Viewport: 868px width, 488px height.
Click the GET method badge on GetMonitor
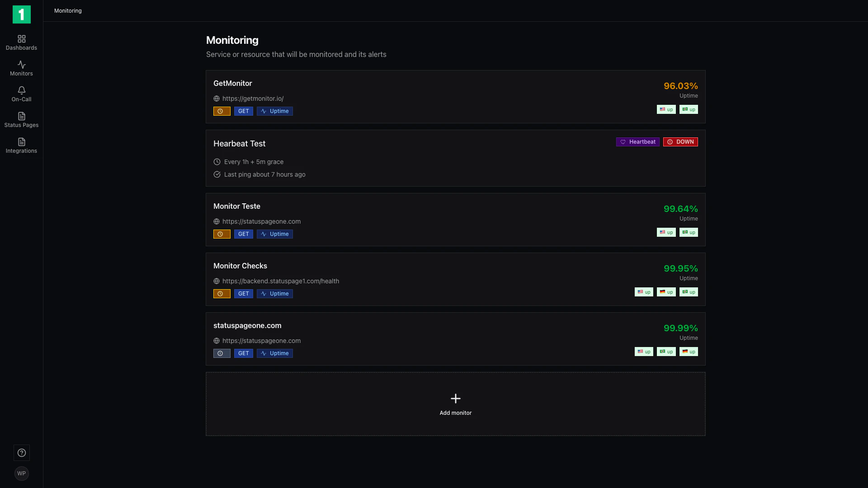244,111
